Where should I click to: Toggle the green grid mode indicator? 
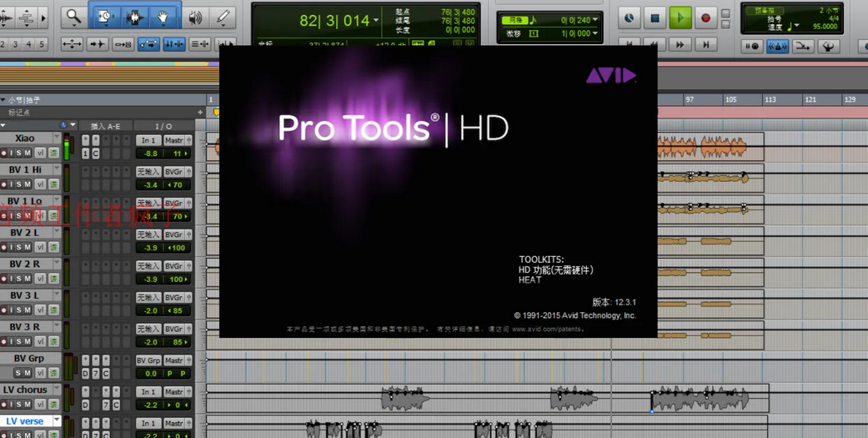(x=514, y=20)
